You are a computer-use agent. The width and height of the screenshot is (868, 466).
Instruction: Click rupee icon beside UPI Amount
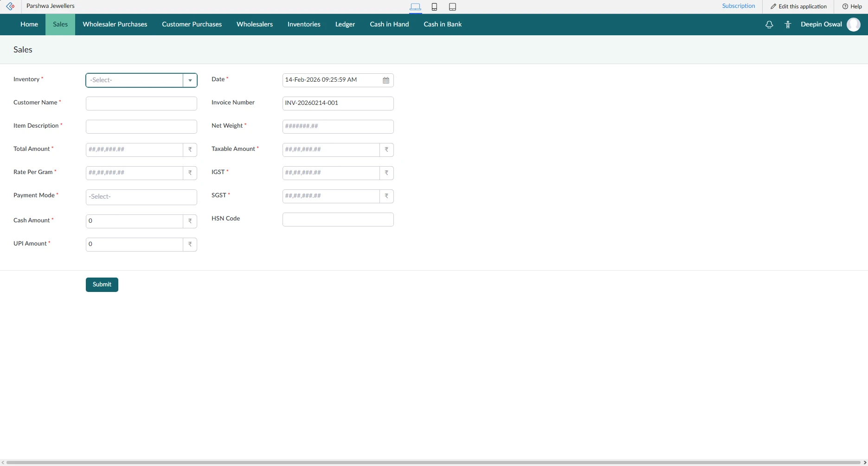tap(190, 245)
